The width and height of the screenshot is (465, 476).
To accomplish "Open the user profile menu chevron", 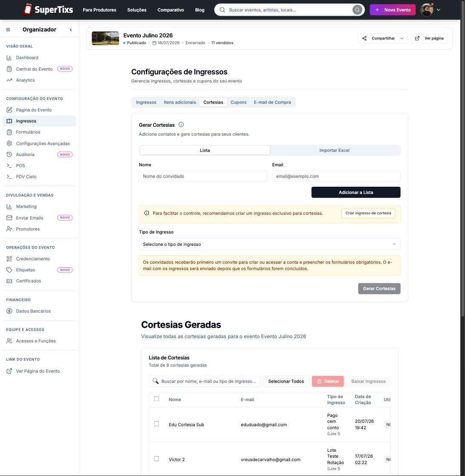I will coord(439,10).
